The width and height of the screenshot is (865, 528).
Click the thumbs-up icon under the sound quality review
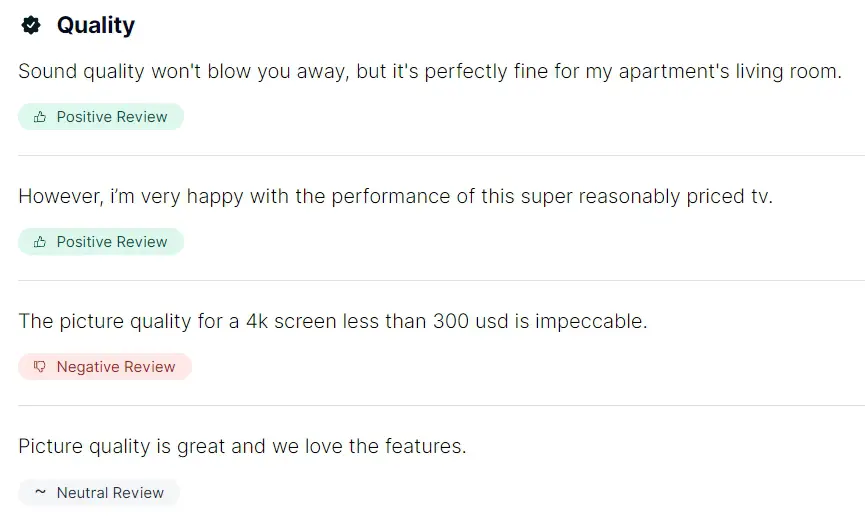coord(40,117)
